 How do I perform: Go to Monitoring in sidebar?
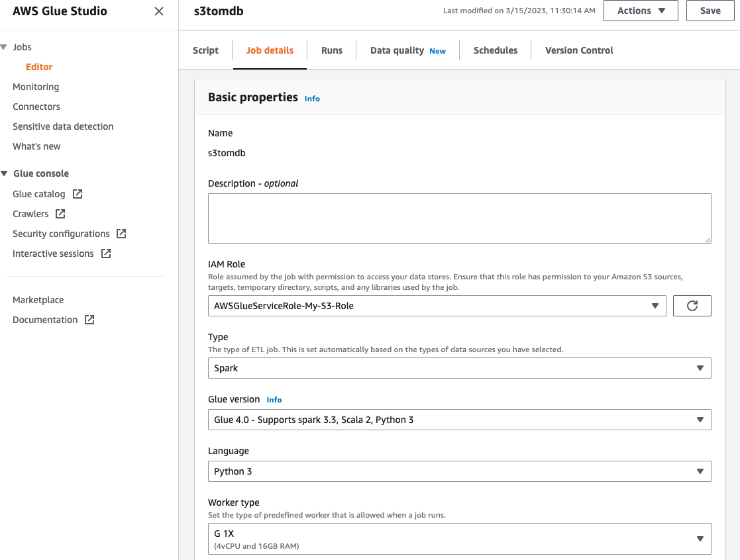(x=36, y=87)
